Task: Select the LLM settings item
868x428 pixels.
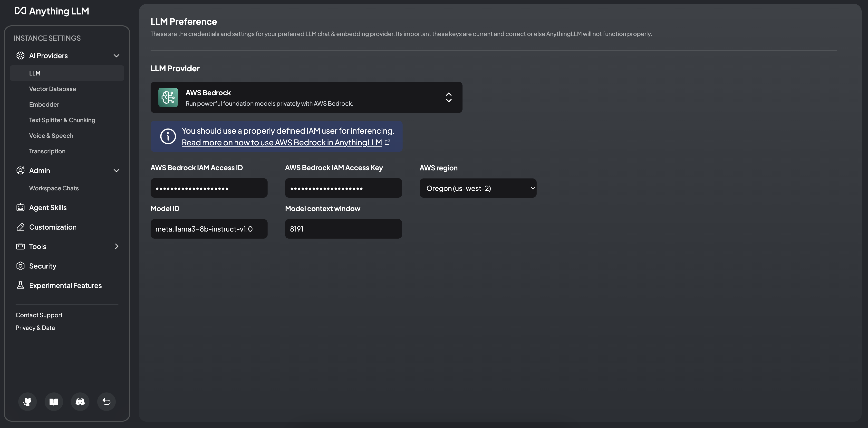Action: point(67,73)
